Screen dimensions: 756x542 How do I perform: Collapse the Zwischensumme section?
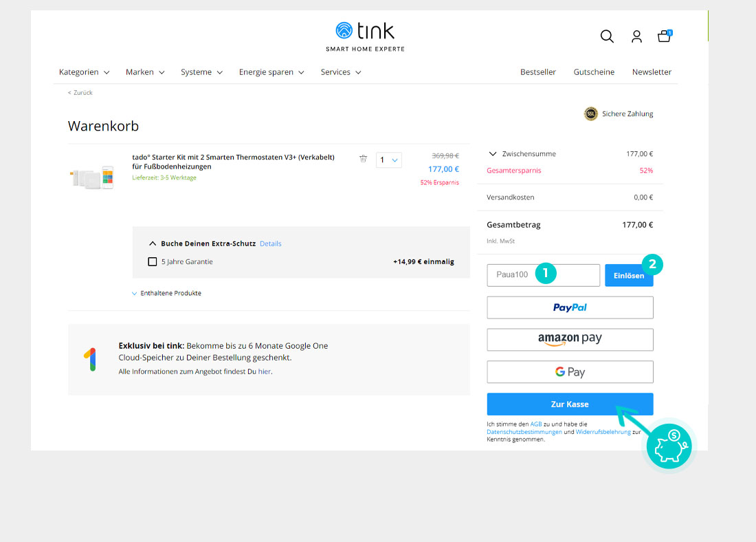pos(492,154)
